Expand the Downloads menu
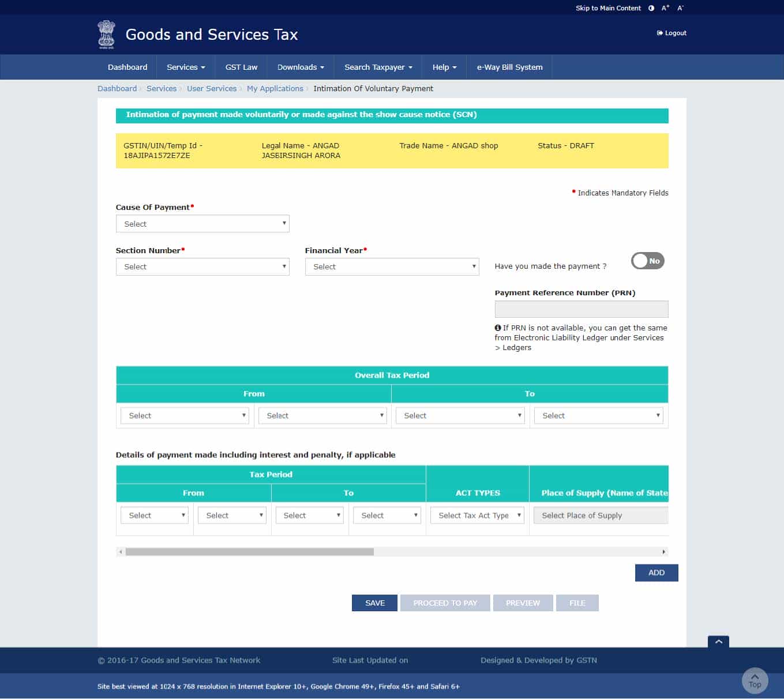The height and width of the screenshot is (699, 784). pos(301,67)
